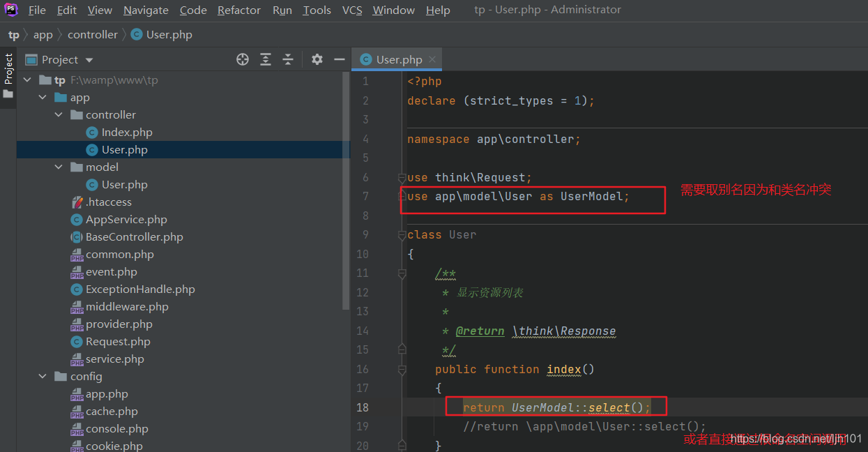
Task: Click the controller breadcrumb in the navigation bar
Action: tap(93, 34)
